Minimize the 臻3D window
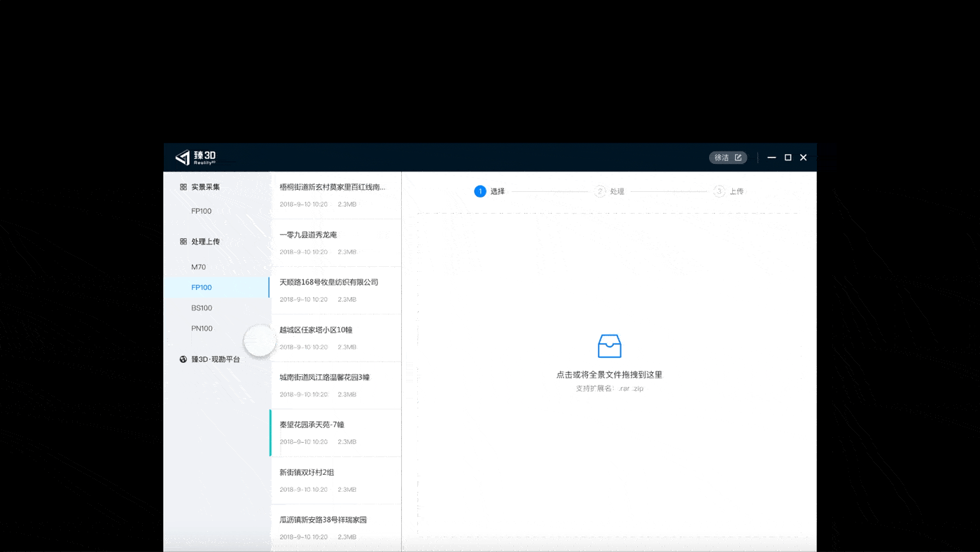This screenshot has width=980, height=552. click(771, 158)
